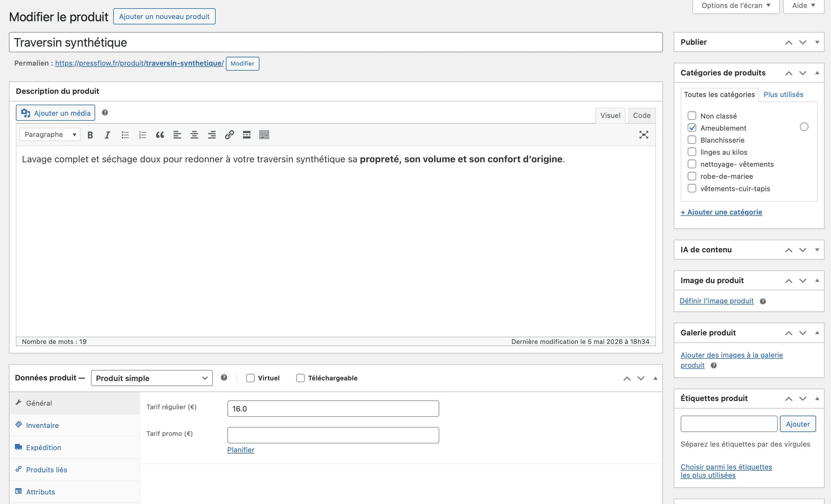
Task: Enter distraction-free fullscreen editor mode
Action: pyautogui.click(x=644, y=135)
